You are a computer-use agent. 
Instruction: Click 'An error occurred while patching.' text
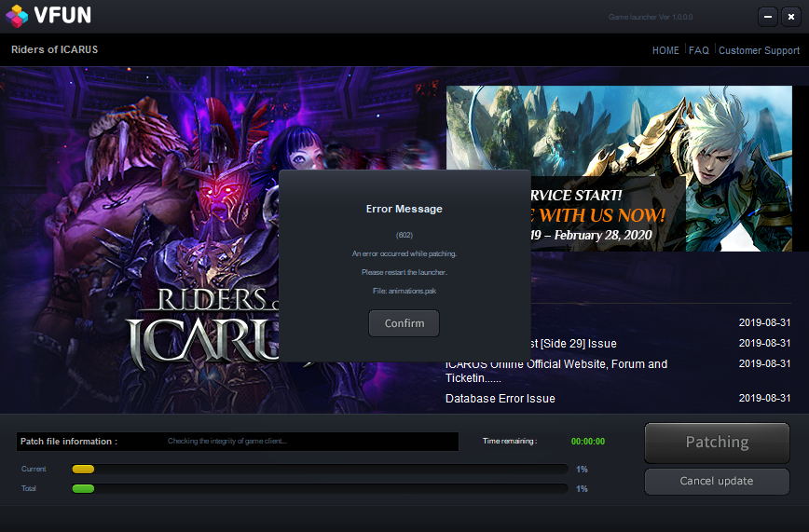404,253
